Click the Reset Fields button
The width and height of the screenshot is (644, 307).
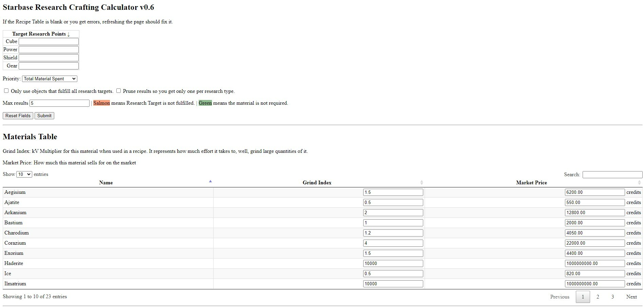(18, 116)
